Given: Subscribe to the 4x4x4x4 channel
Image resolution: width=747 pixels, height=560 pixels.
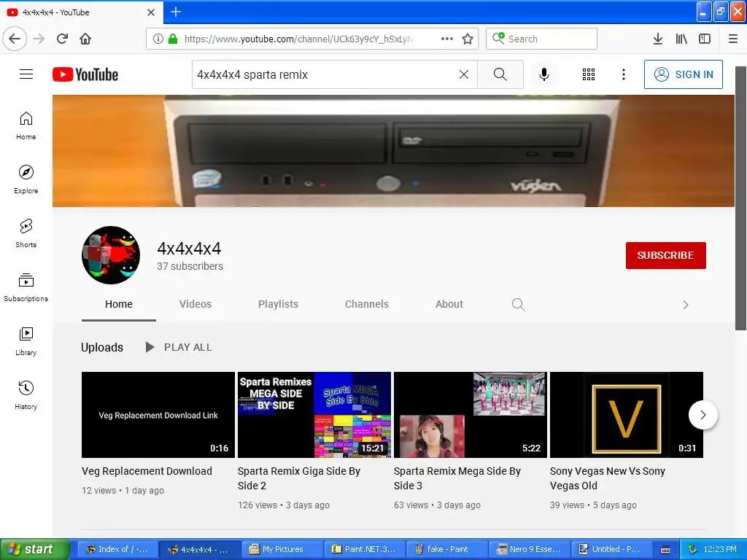Looking at the screenshot, I should 665,255.
